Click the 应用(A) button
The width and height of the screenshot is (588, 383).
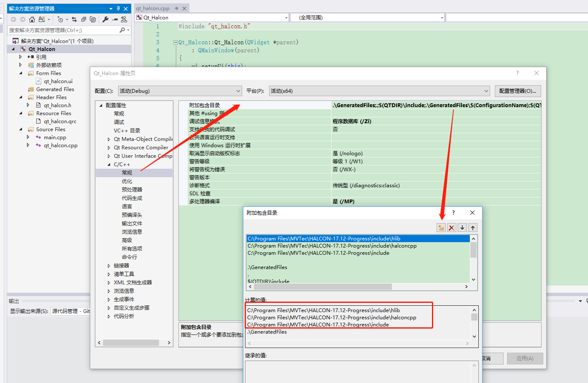pos(525,358)
